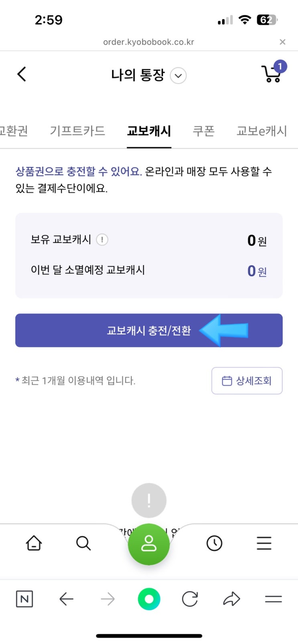Open the bottom hamburger menu icon

[264, 543]
